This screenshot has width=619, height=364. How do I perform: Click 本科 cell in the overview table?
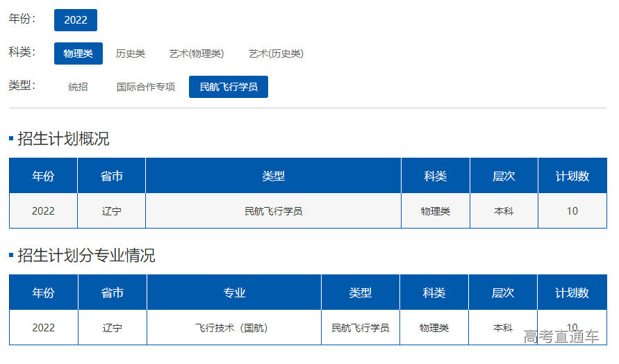click(504, 211)
